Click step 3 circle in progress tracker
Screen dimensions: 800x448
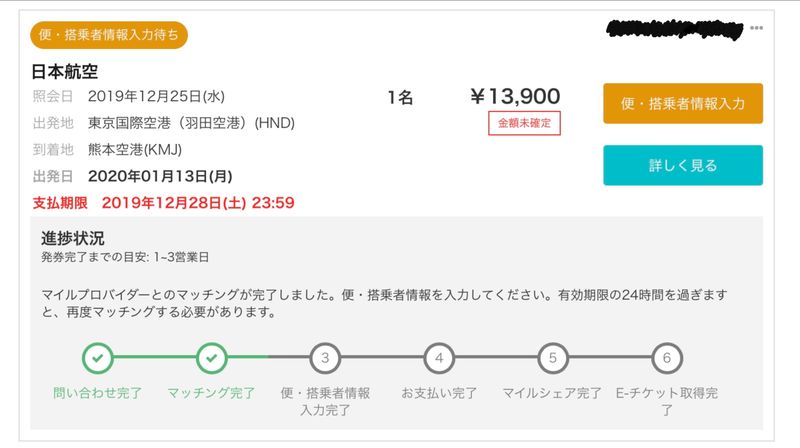click(x=325, y=356)
